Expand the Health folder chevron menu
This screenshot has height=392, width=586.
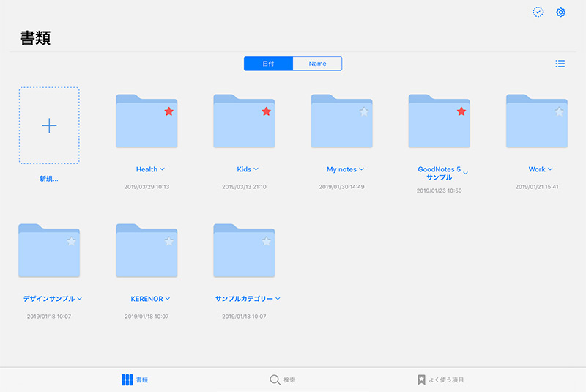162,169
